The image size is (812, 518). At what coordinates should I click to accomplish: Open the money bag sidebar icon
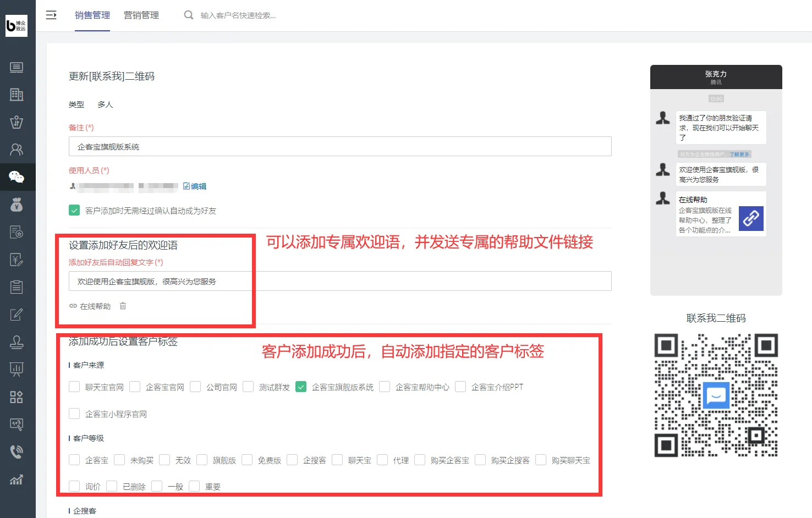[x=17, y=205]
